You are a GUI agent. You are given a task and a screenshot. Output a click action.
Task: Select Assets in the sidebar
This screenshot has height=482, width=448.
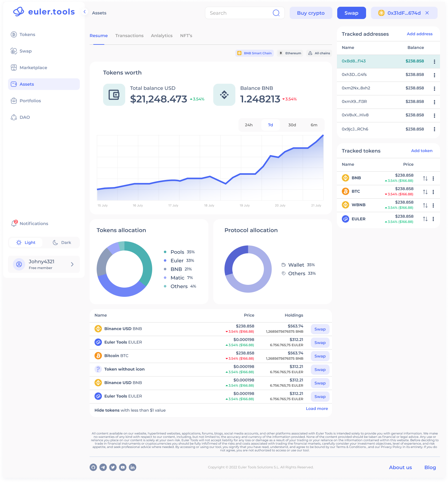(44, 84)
